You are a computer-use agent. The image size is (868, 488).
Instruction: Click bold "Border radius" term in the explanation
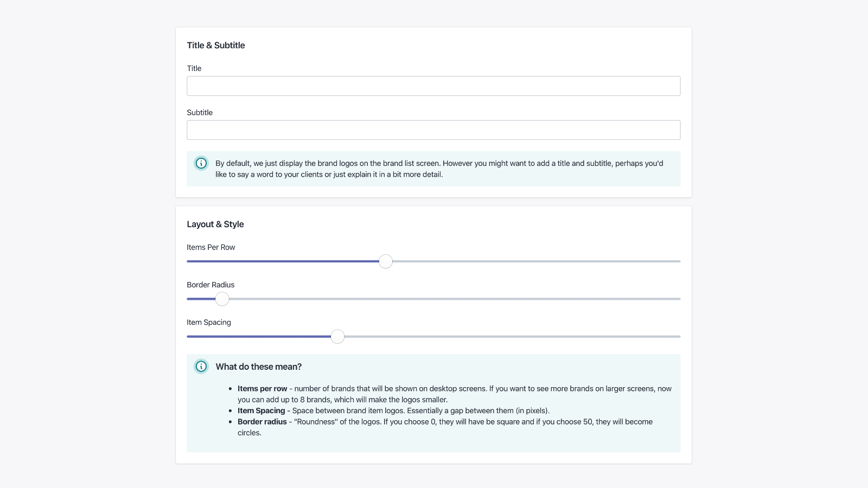(x=262, y=422)
